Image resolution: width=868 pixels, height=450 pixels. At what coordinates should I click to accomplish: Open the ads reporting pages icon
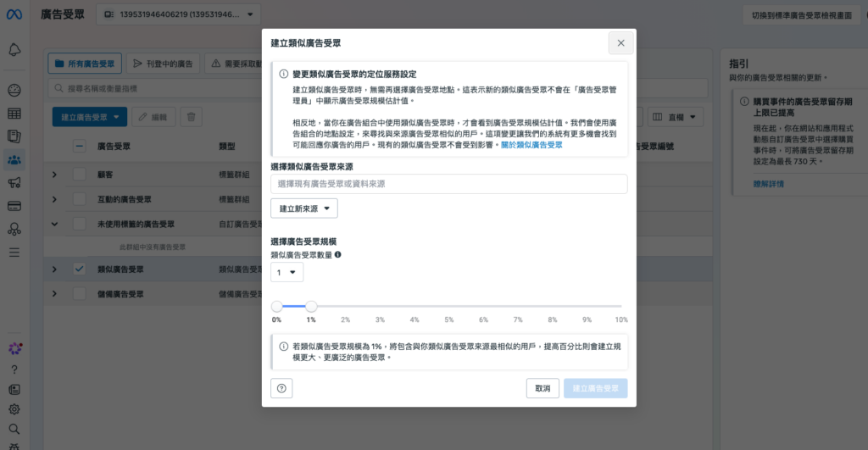14,136
